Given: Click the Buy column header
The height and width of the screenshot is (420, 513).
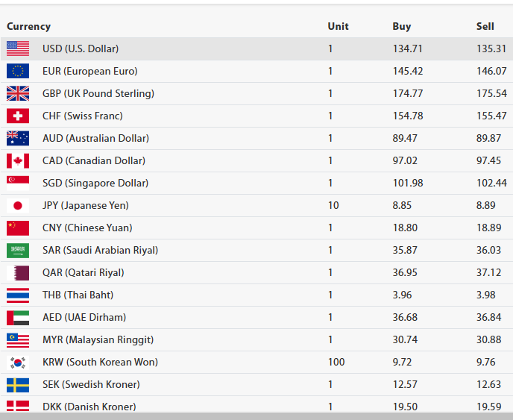Looking at the screenshot, I should (401, 26).
